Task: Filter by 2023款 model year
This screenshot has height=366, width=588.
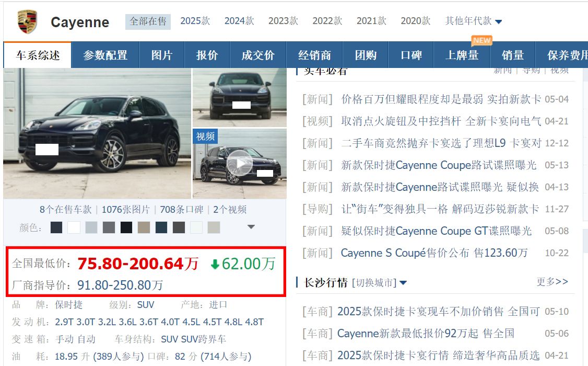Action: [283, 21]
